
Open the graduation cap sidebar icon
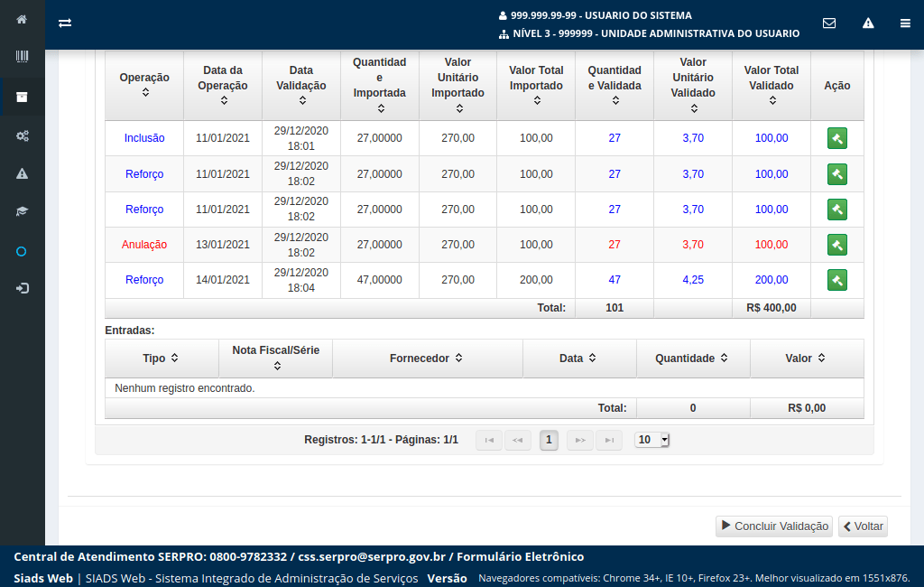coord(22,211)
